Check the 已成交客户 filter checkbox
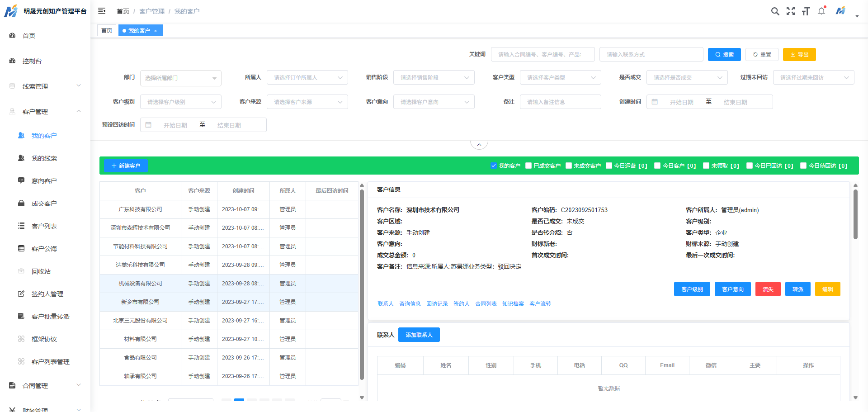Screen dimensions: 868x412 528,166
